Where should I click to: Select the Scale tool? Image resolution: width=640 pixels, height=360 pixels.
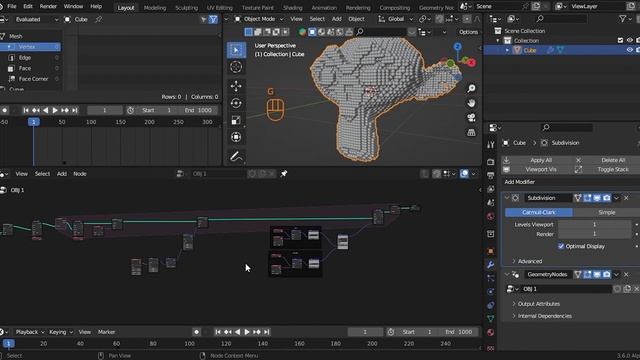point(236,120)
